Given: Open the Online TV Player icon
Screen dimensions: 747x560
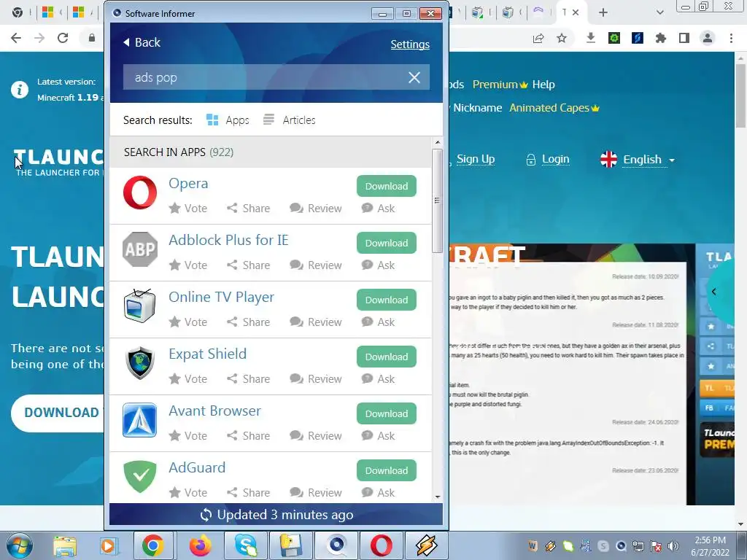Looking at the screenshot, I should [x=139, y=306].
